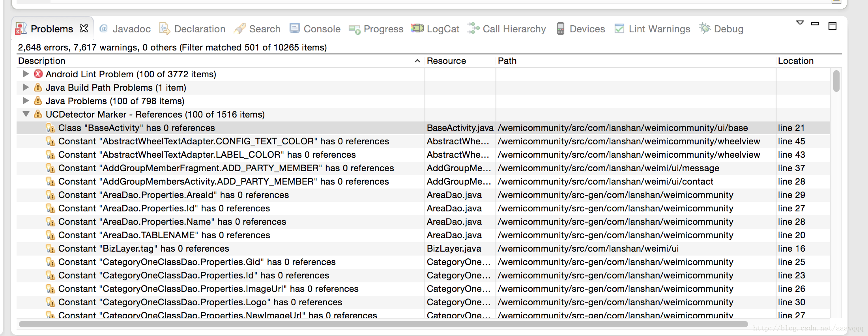868x336 pixels.
Task: Open the Declaration tab
Action: (199, 29)
